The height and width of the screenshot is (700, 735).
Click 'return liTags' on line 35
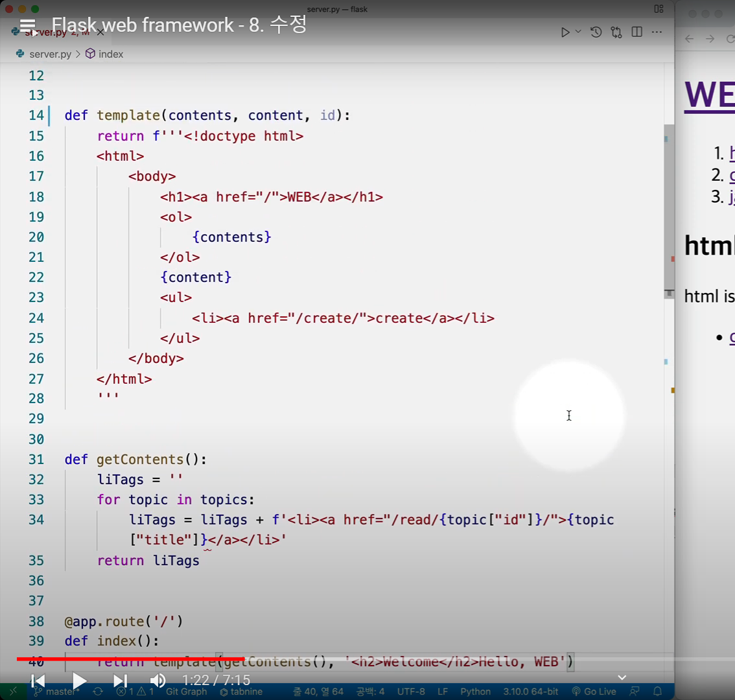click(148, 561)
